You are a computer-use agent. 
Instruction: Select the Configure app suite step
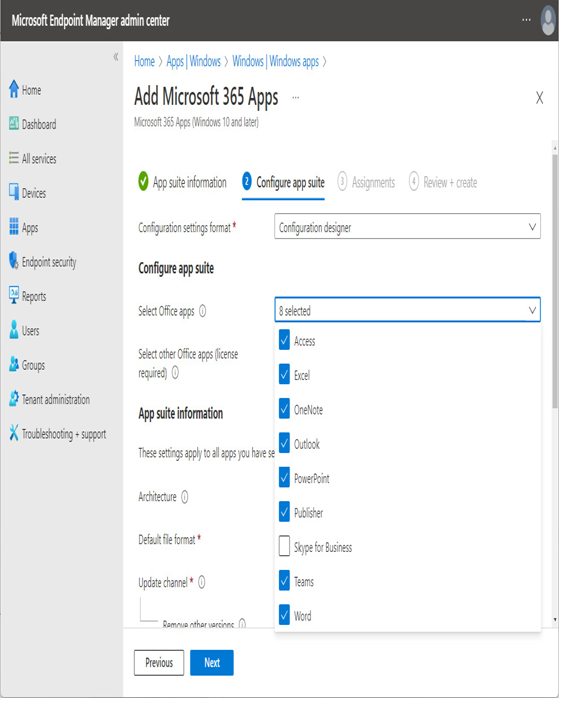(284, 183)
